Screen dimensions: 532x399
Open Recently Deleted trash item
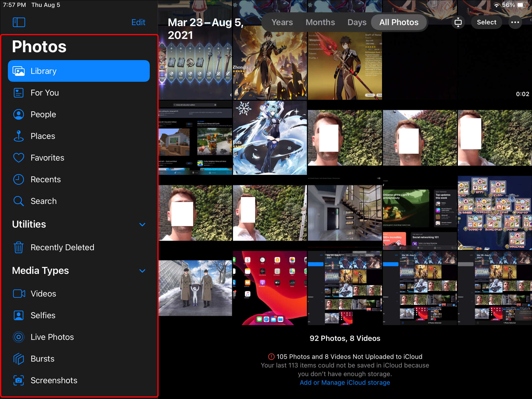click(62, 247)
